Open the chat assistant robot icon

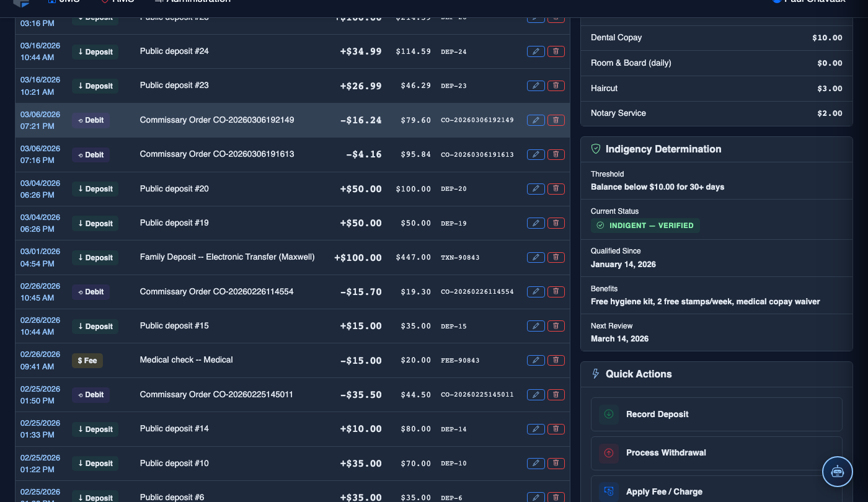838,472
